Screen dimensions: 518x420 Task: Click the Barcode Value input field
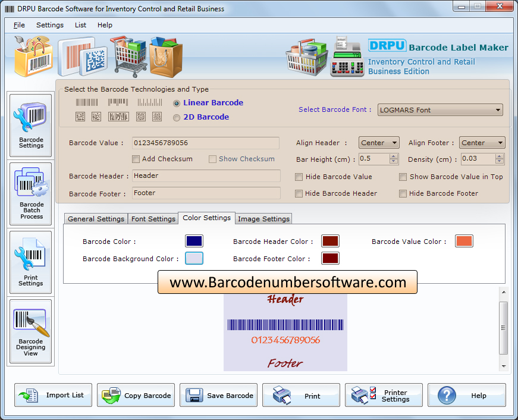click(x=205, y=143)
